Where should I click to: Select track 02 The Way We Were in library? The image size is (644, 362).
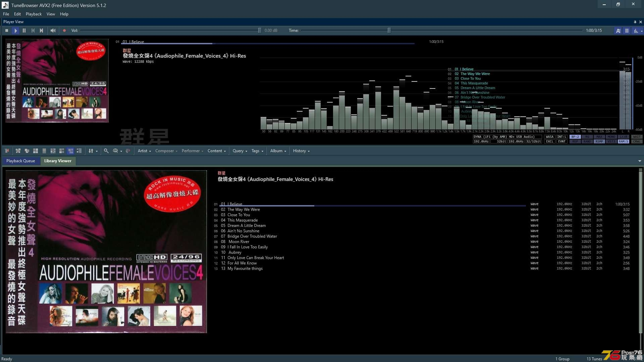422,209
